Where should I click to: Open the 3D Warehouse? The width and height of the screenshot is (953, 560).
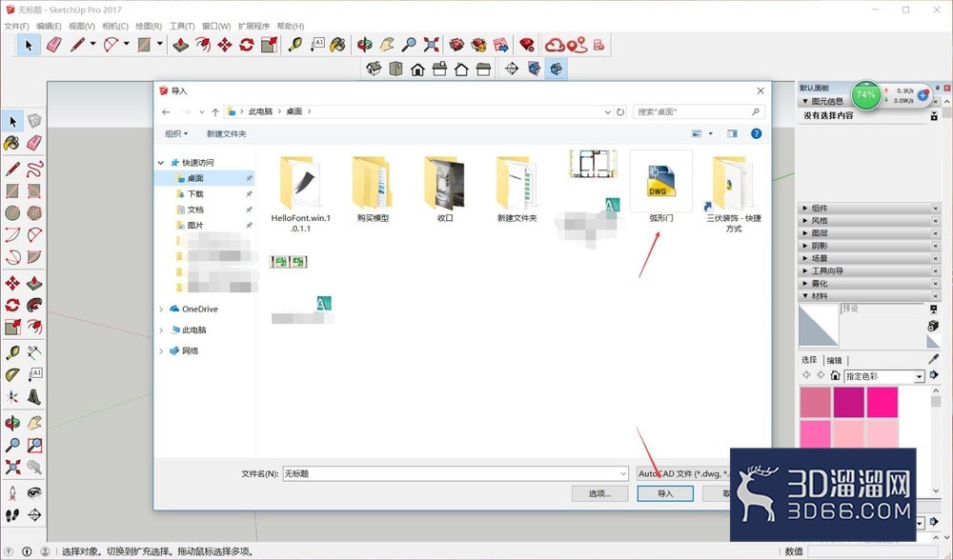coord(457,45)
